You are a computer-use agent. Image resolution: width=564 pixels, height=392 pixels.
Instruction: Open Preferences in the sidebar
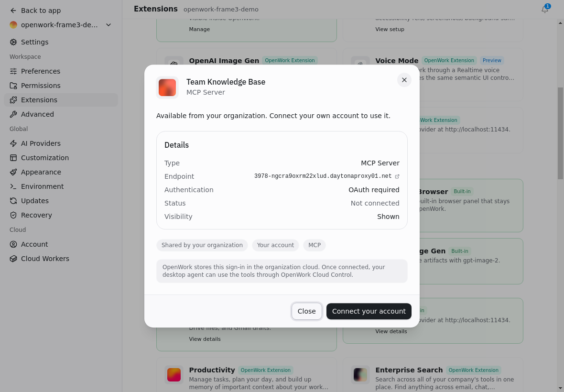coord(61,71)
